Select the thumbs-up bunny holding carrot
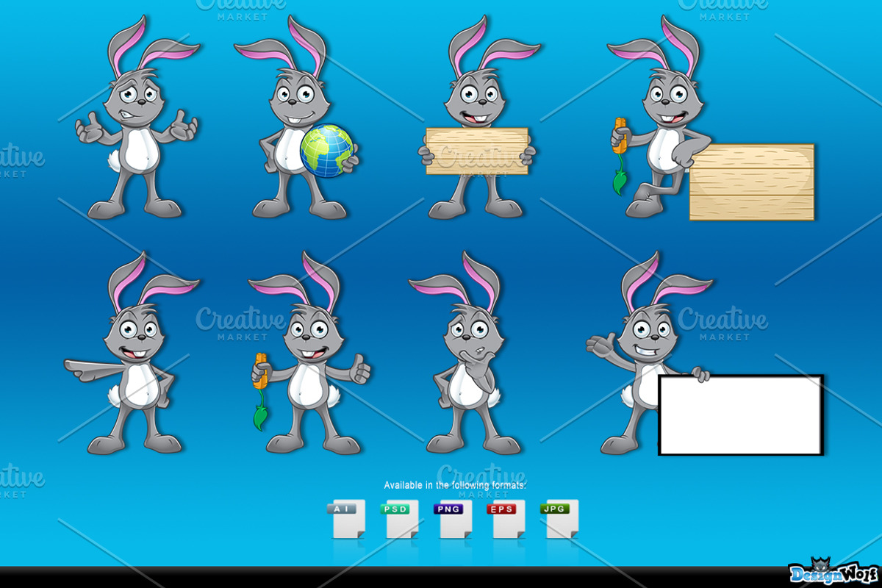The height and width of the screenshot is (588, 882). [x=310, y=353]
